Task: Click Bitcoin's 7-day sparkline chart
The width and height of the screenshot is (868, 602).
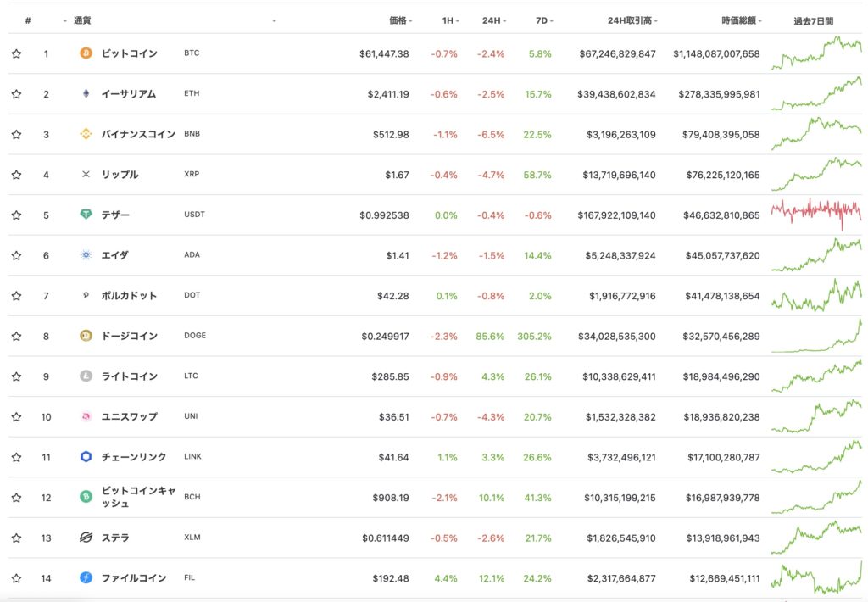Action: tap(816, 53)
